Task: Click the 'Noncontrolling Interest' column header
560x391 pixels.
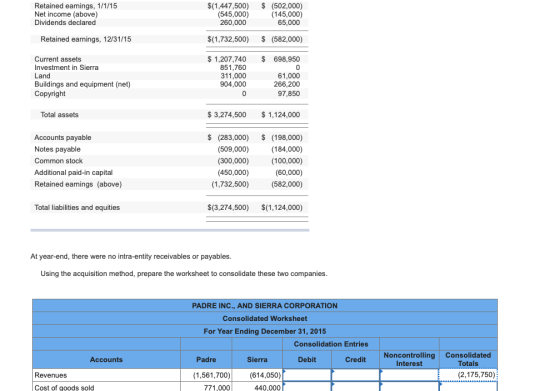Action: [409, 359]
